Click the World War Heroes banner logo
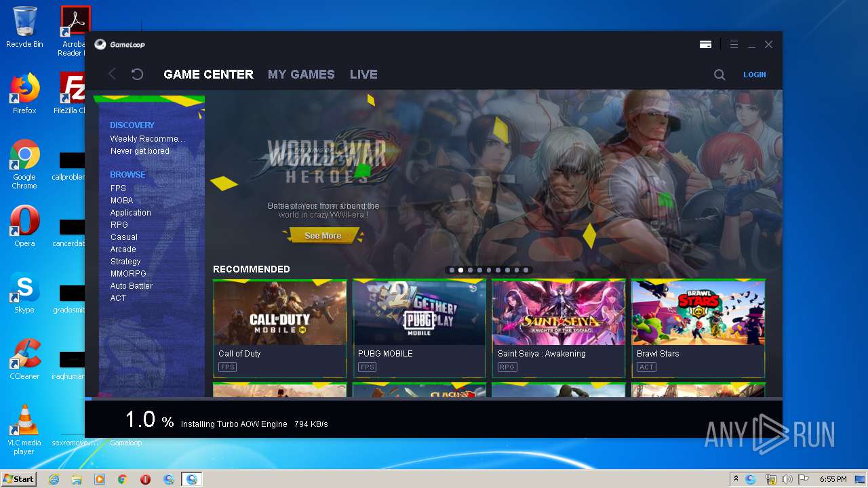 (326, 161)
